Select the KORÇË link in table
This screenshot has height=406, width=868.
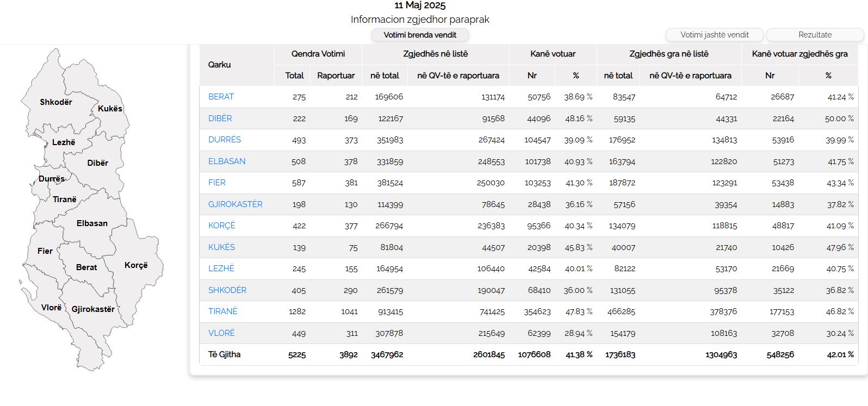tap(221, 226)
